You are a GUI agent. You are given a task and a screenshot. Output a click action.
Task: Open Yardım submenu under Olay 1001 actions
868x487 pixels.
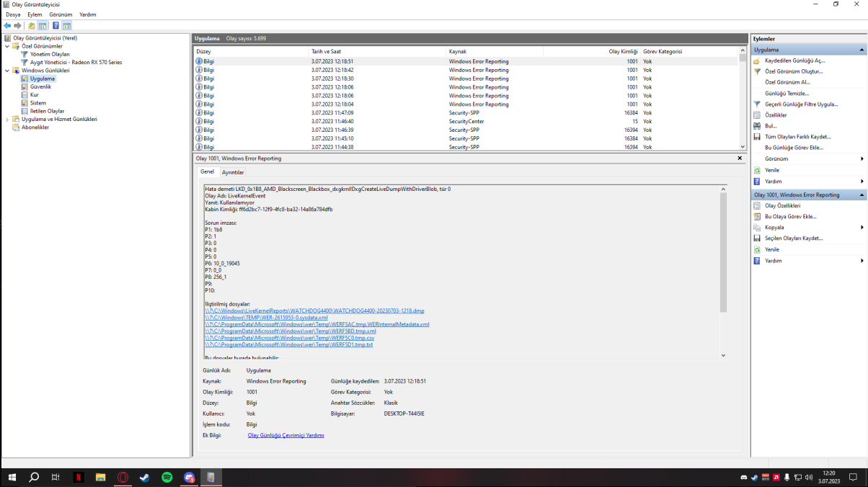(809, 261)
